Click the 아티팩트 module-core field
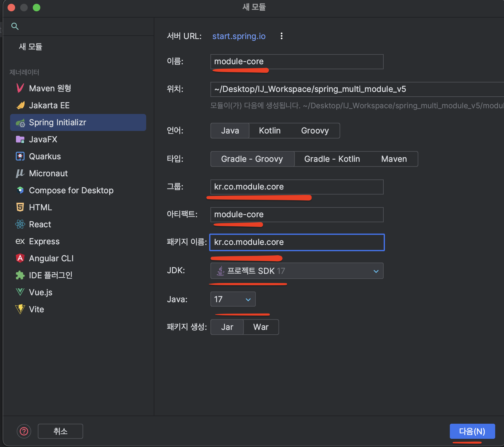The image size is (504, 447). (x=297, y=214)
